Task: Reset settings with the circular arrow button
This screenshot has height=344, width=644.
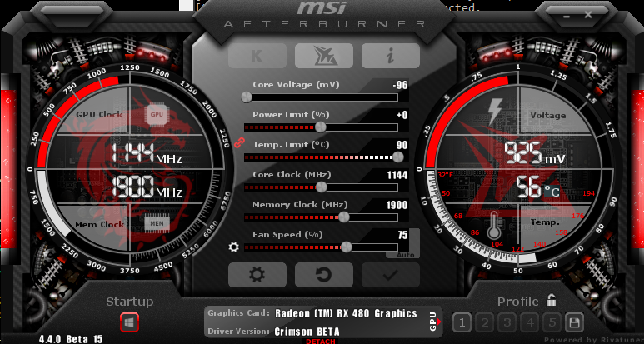Action: pos(323,275)
